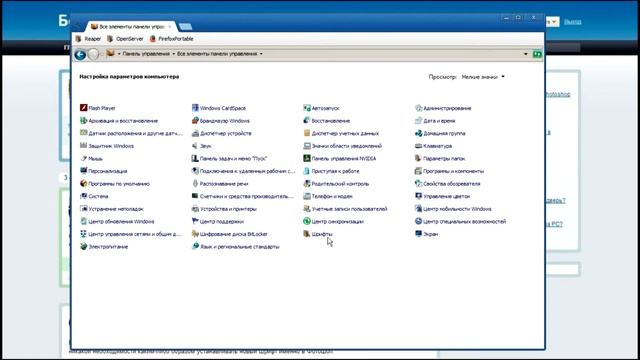Screen dimensions: 640x360
Task: Open Архивация и восстановление
Action: pyautogui.click(x=119, y=121)
